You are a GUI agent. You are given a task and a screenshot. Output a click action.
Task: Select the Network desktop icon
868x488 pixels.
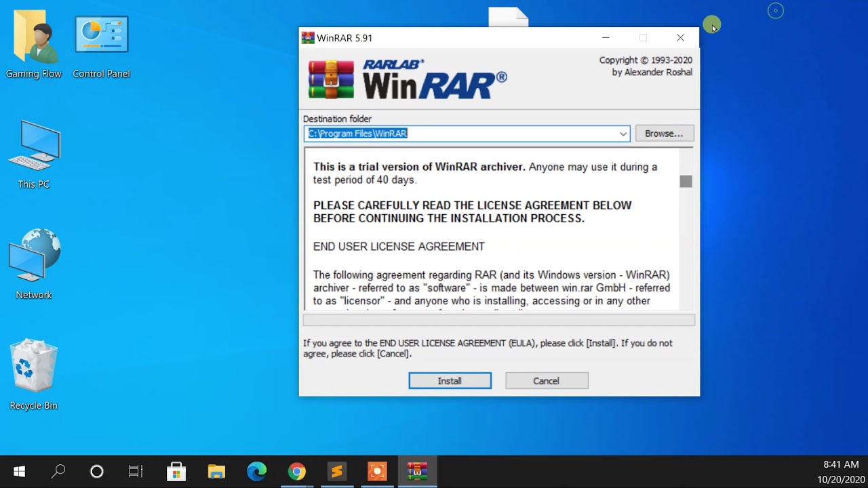pos(34,264)
